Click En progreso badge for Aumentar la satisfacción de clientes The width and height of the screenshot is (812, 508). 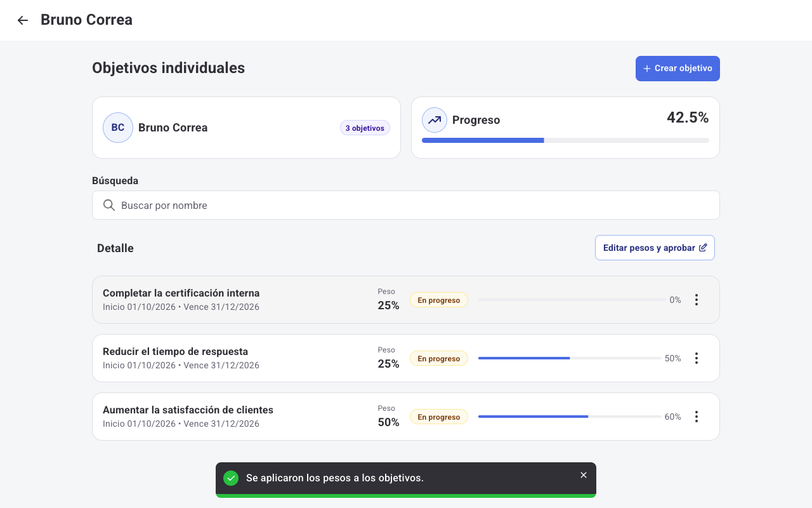[439, 417]
